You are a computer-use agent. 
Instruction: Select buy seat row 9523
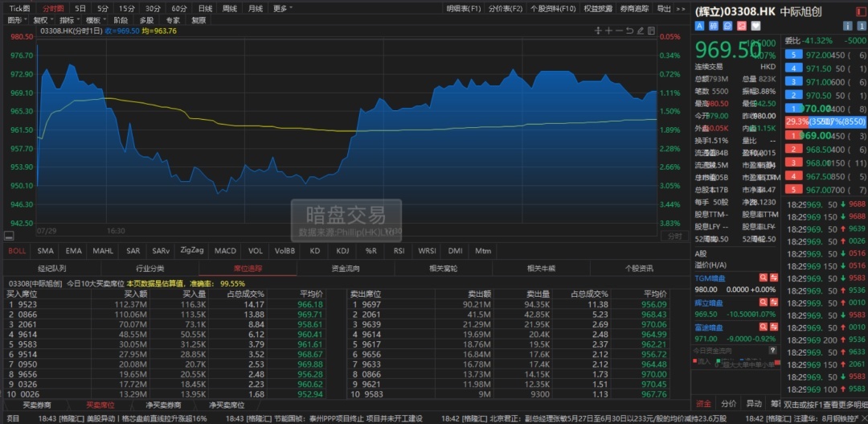point(165,304)
